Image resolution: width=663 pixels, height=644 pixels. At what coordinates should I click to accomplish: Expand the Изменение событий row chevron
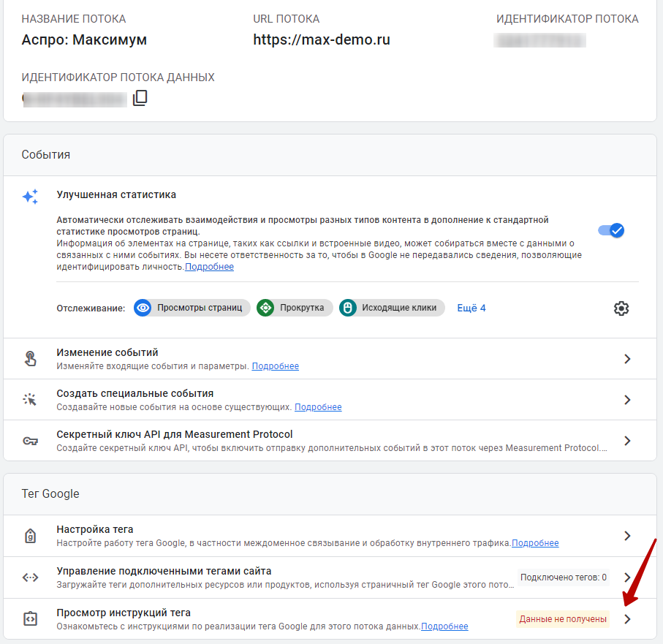pyautogui.click(x=627, y=359)
